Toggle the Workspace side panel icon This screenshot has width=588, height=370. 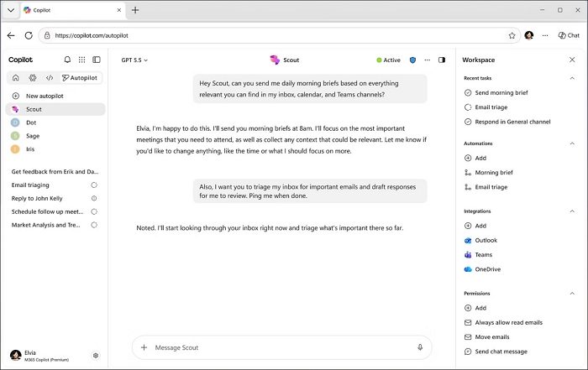point(442,60)
